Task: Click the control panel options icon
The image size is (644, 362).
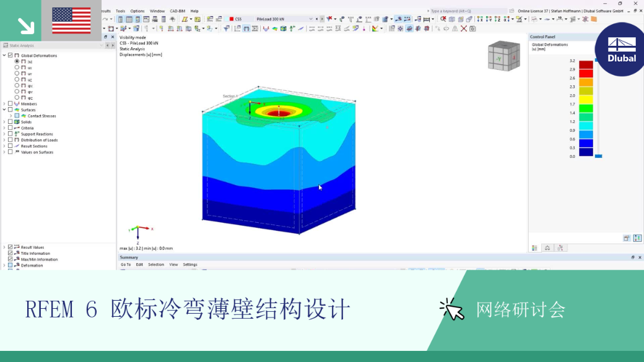Action: [x=626, y=238]
